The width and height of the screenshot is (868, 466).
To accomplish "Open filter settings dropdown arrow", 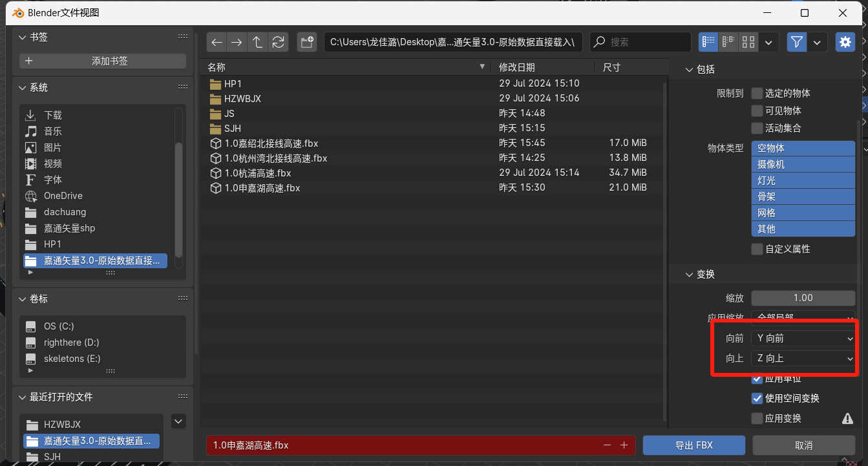I will point(817,42).
